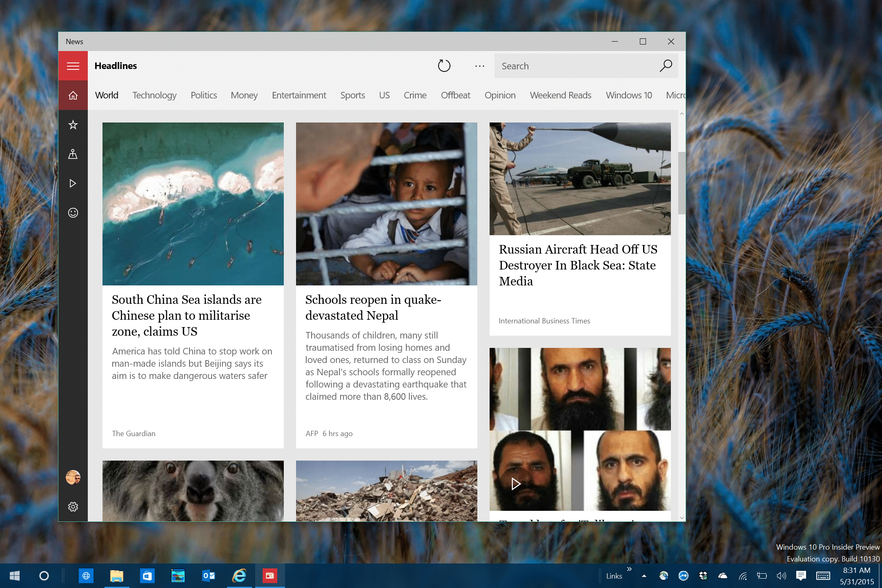Open South China Sea islands headline
The height and width of the screenshot is (588, 882).
click(x=187, y=315)
